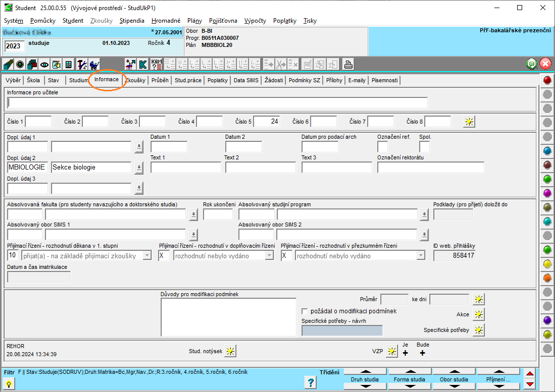Viewport: 555px width, 392px height.
Task: Click the baby stroller toolbar icon
Action: 94,64
